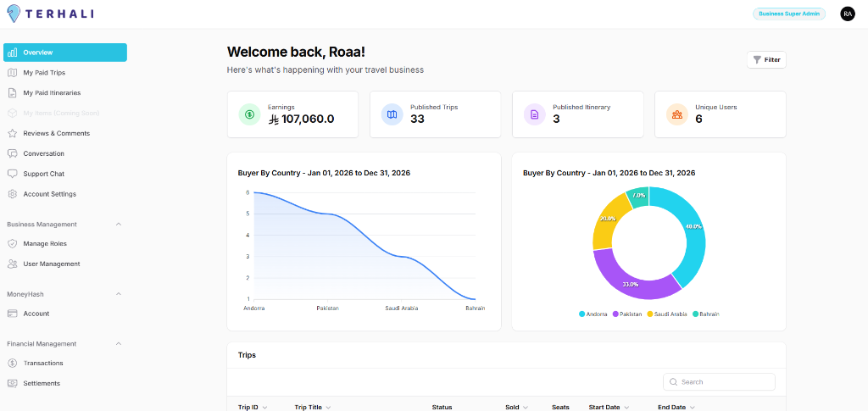Viewport: 868px width, 411px height.
Task: Click the Published Itinerary document icon
Action: (x=534, y=114)
